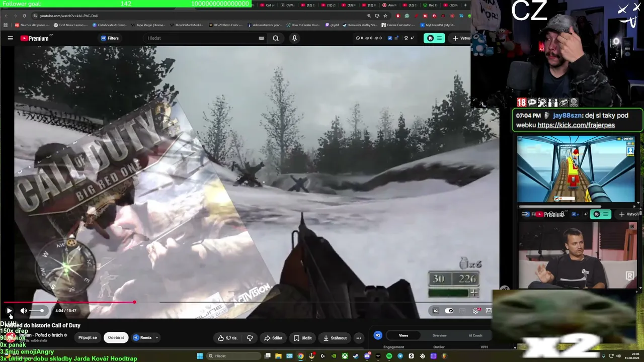The height and width of the screenshot is (362, 644).
Task: Open Steam from the taskbar
Action: [356, 356]
